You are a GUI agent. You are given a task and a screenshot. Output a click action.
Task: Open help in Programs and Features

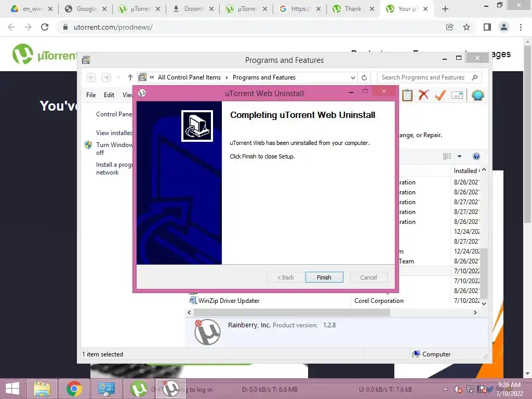pos(476,156)
